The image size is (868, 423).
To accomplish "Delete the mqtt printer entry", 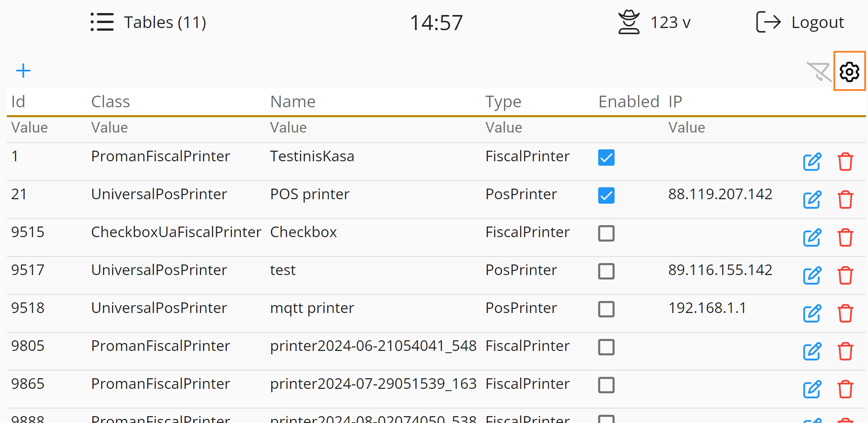I will click(845, 313).
